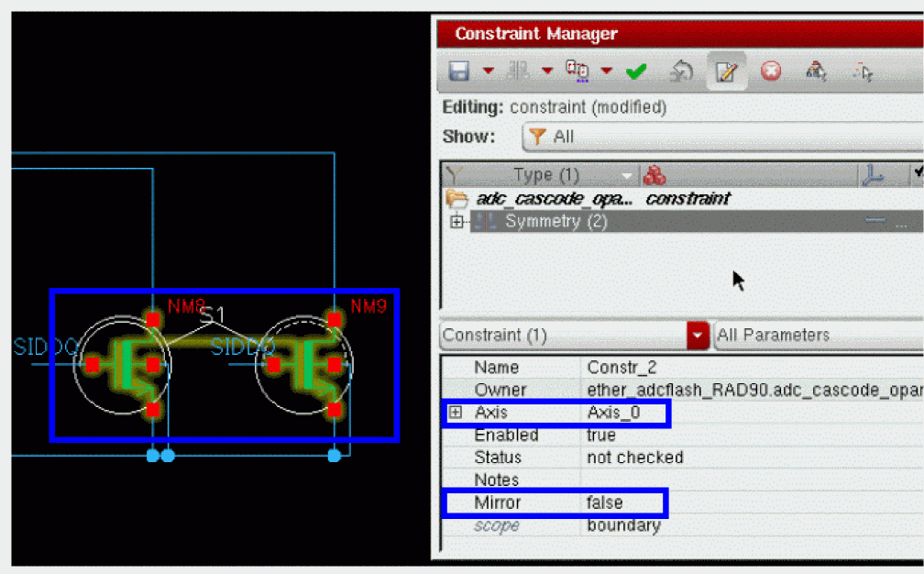The image size is (924, 574).
Task: Click the Constraint Manager title bar
Action: click(680, 34)
